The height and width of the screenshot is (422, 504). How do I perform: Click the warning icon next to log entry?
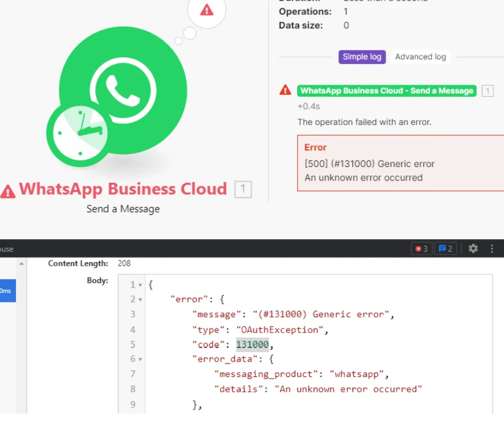pos(285,90)
